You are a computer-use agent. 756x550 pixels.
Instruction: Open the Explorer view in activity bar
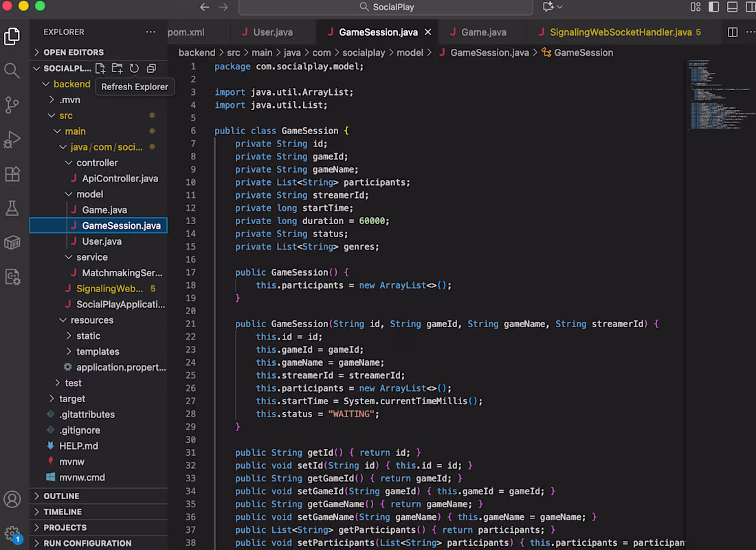12,36
